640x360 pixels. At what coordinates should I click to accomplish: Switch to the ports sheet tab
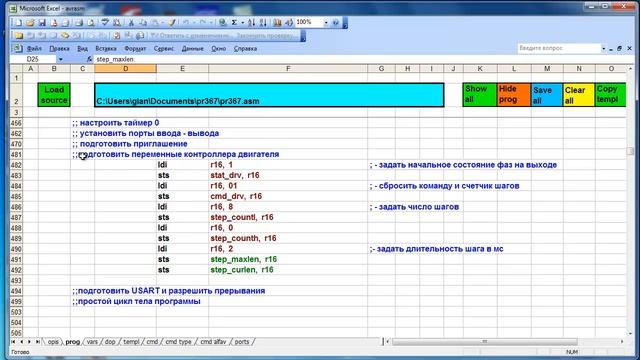tap(242, 342)
